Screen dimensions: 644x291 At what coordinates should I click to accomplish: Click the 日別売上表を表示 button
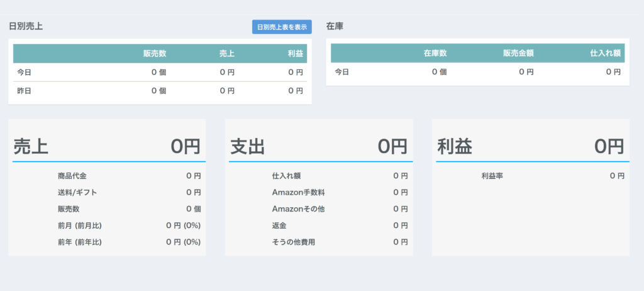[x=282, y=27]
